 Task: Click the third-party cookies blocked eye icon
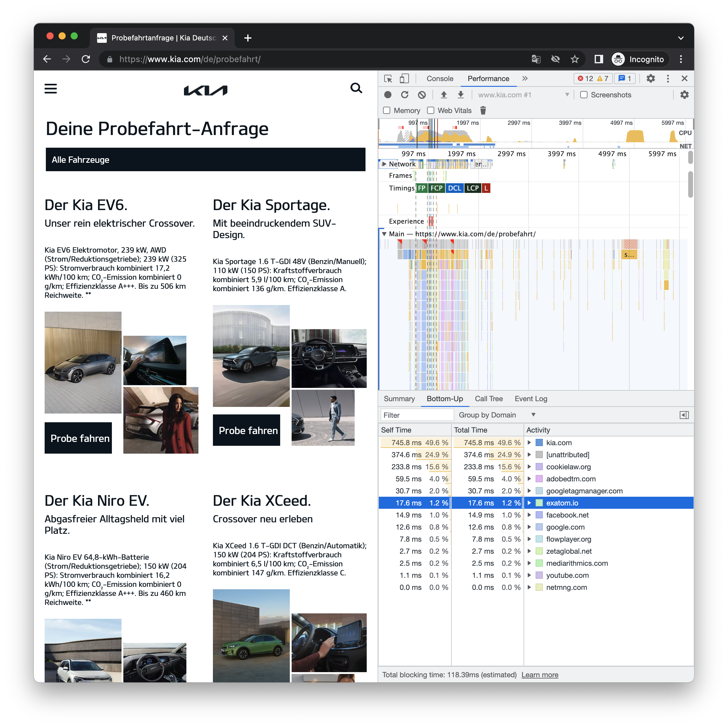point(555,59)
